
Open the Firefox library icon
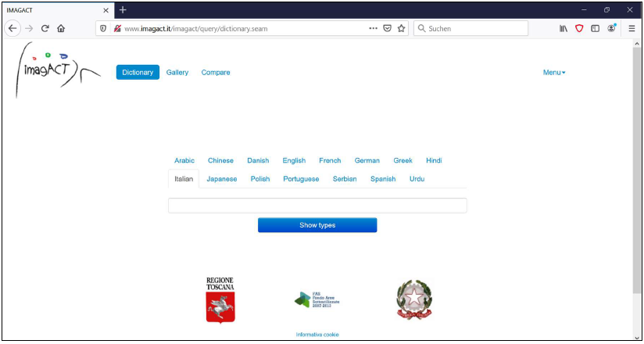563,28
